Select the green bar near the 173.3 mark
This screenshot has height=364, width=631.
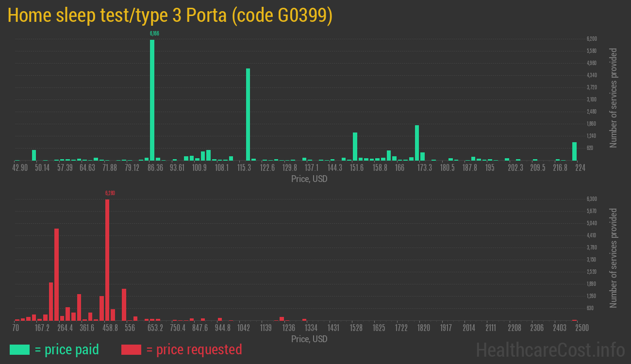(x=416, y=143)
